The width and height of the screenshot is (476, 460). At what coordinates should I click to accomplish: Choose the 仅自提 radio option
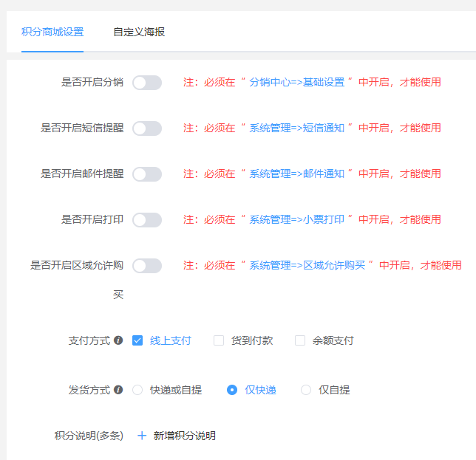coord(306,390)
